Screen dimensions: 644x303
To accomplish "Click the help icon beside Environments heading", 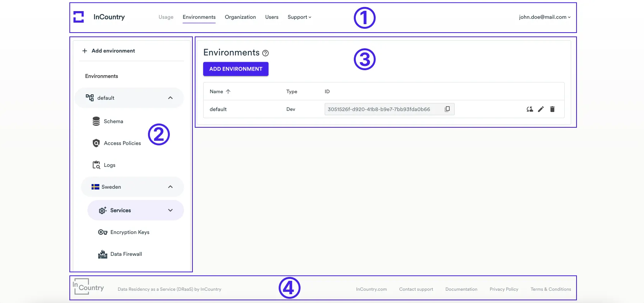I will click(x=265, y=53).
